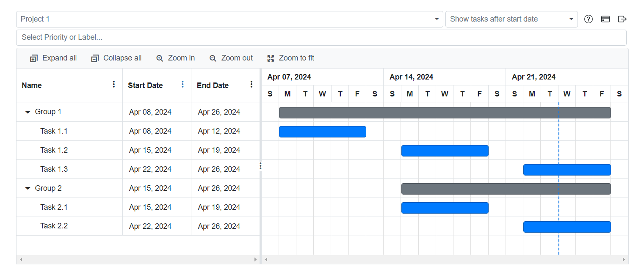Click Zoom to fit button
Viewport: 644px width, 280px height.
(x=290, y=58)
